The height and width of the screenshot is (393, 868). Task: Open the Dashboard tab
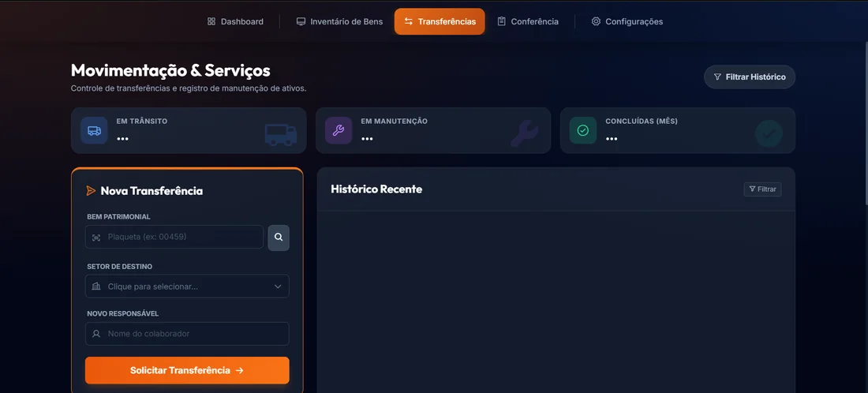click(x=235, y=21)
